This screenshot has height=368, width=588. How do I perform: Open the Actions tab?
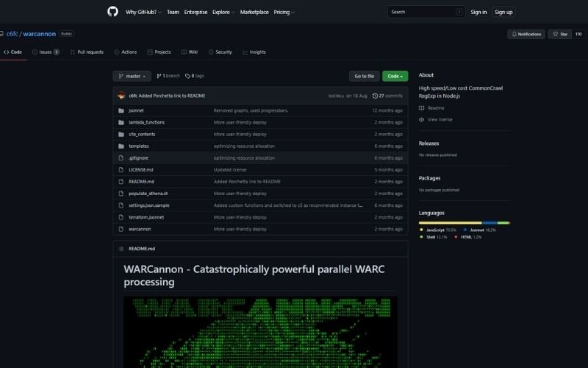pyautogui.click(x=126, y=52)
